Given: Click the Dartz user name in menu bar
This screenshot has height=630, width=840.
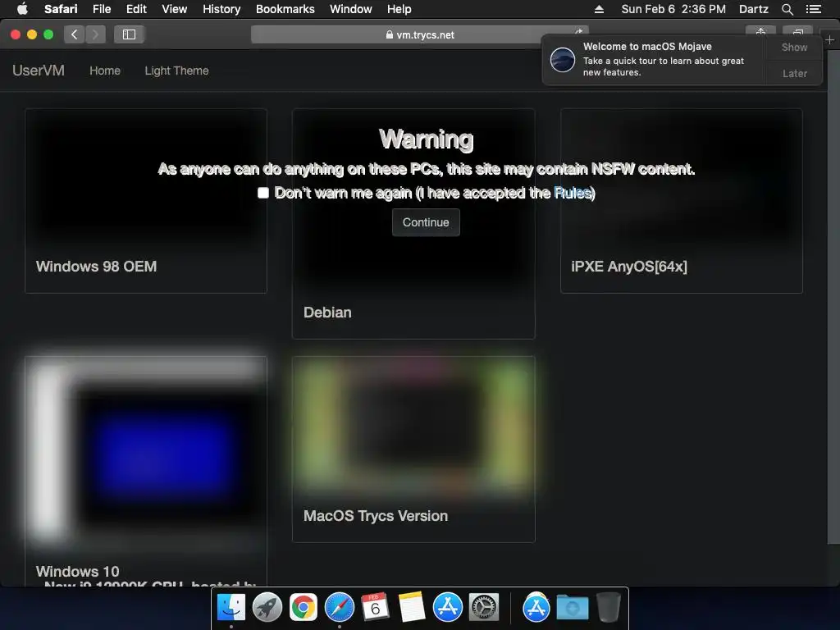Looking at the screenshot, I should 753,9.
